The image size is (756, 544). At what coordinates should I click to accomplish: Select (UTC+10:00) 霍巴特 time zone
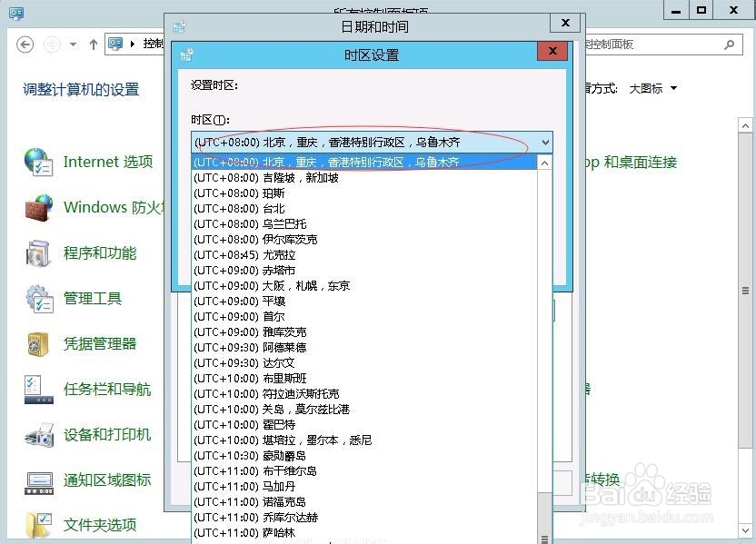click(x=364, y=424)
